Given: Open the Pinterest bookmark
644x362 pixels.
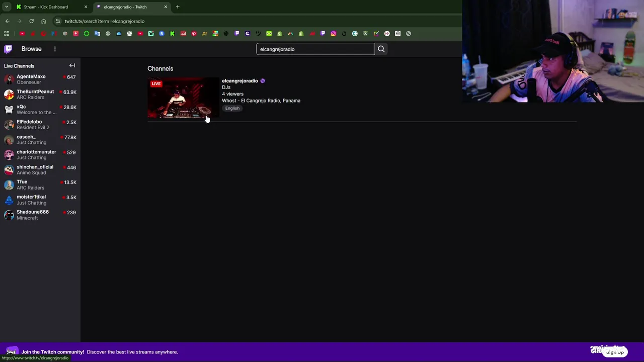Looking at the screenshot, I should click(x=194, y=34).
